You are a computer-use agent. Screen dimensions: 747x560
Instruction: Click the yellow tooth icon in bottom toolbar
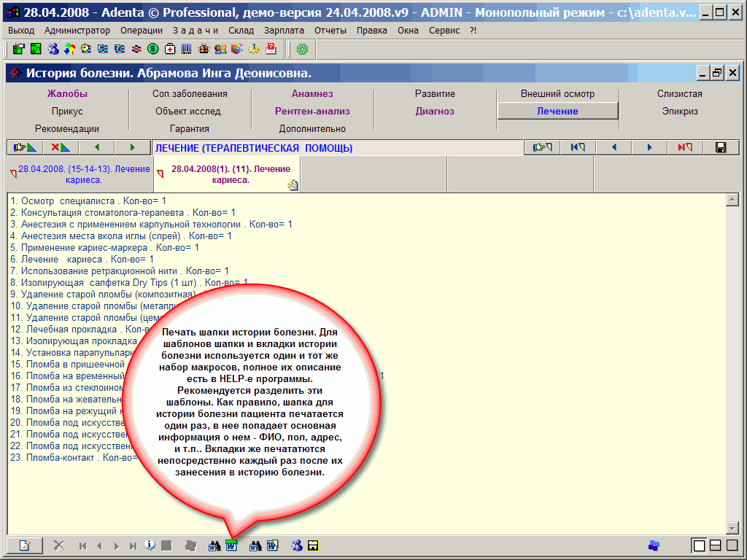[x=314, y=545]
